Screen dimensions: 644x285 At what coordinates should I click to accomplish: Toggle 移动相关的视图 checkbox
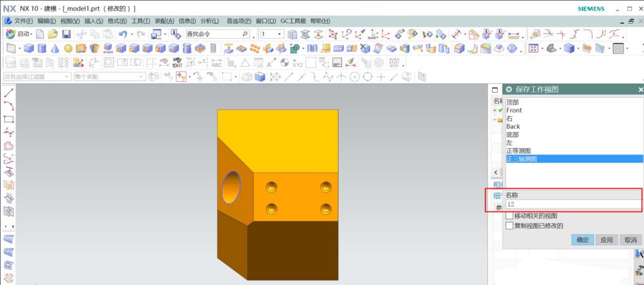coord(509,216)
